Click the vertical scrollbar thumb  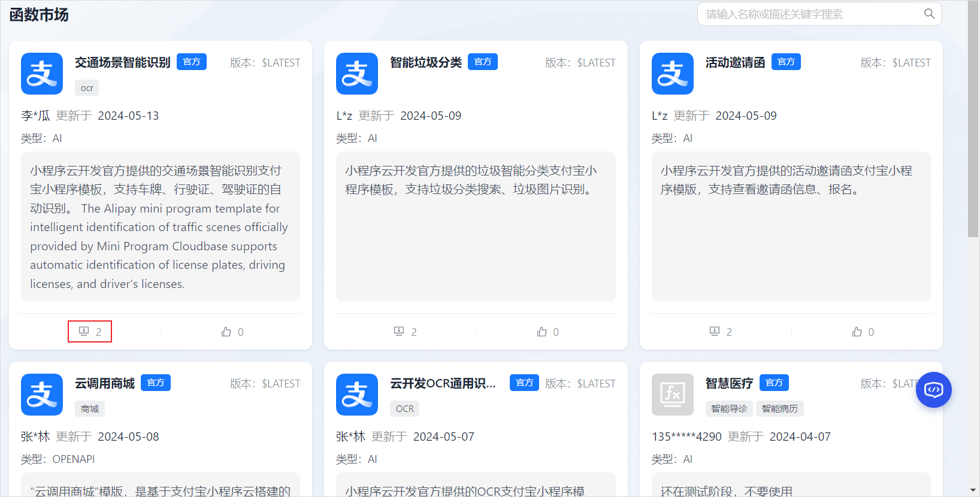coord(973,119)
